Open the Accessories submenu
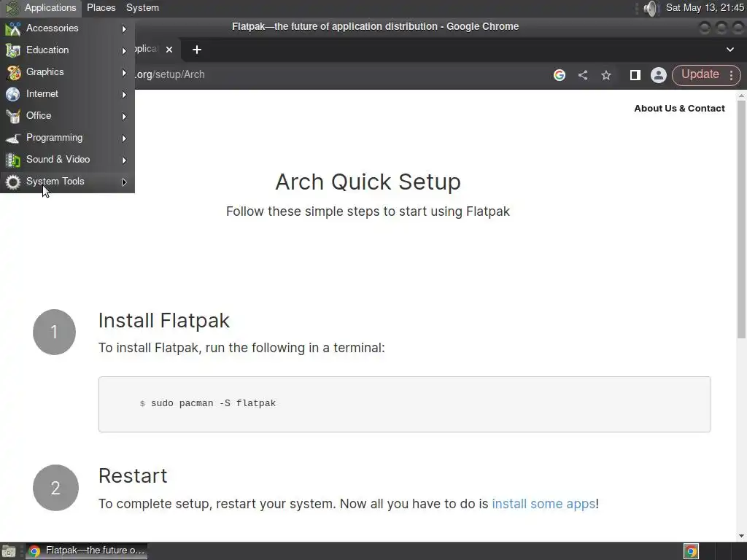The width and height of the screenshot is (747, 560). click(x=67, y=28)
